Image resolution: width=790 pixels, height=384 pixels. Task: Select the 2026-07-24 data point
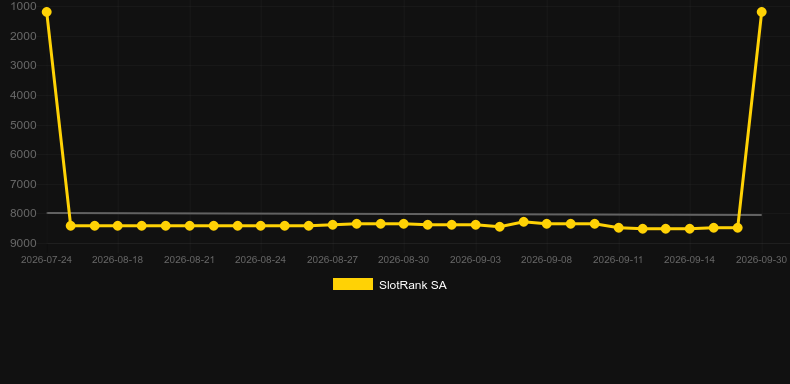[46, 12]
